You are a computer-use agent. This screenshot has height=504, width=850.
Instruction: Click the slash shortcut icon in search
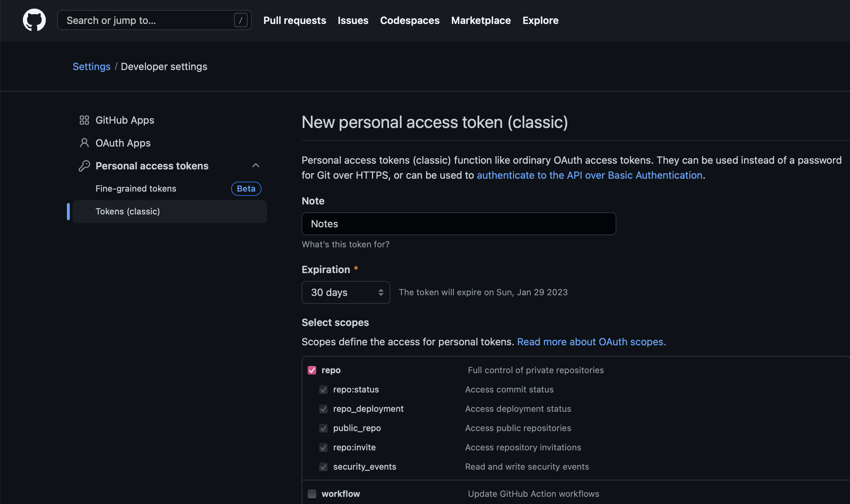coord(240,20)
